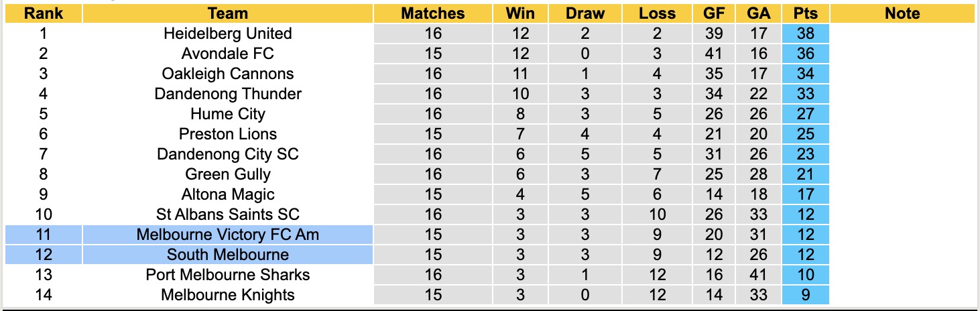Select Avondale FC in the table

pos(228,54)
